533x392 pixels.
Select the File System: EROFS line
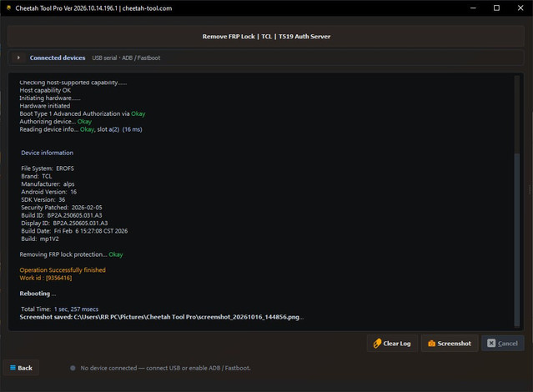point(48,168)
